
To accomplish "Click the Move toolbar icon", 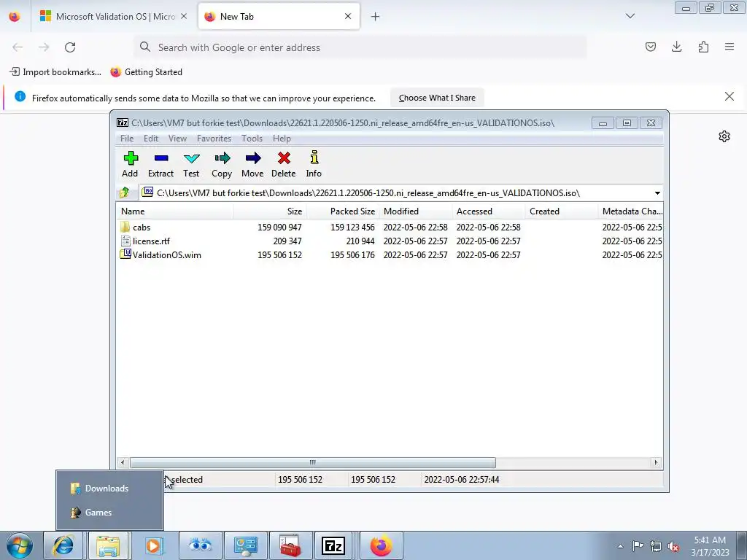I will point(252,164).
